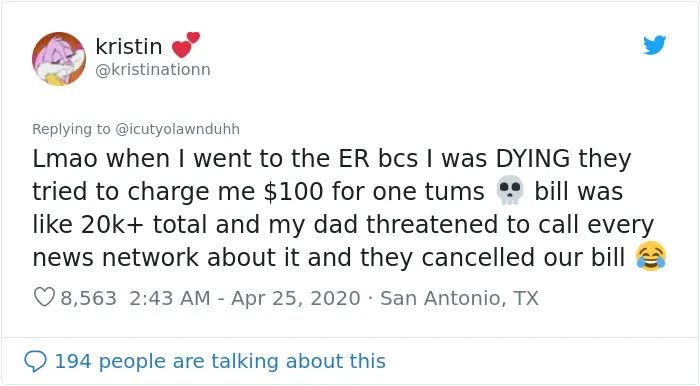
Task: Open the kristin display name
Action: (129, 46)
